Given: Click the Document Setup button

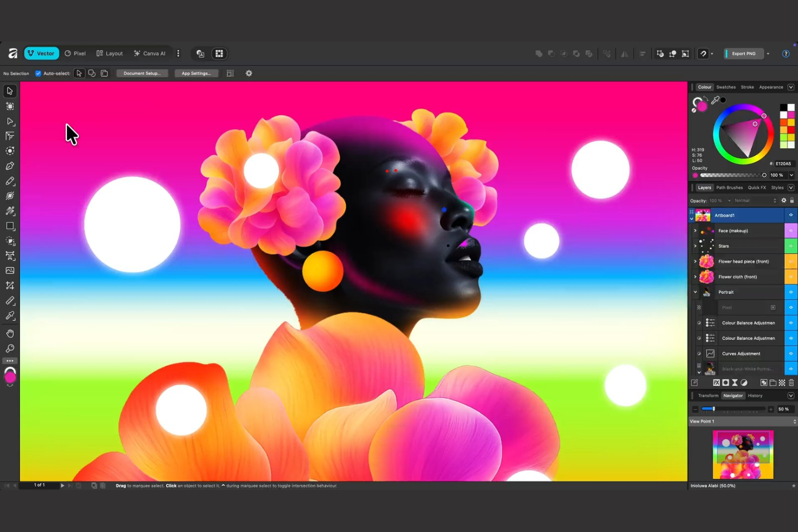Looking at the screenshot, I should pyautogui.click(x=142, y=73).
